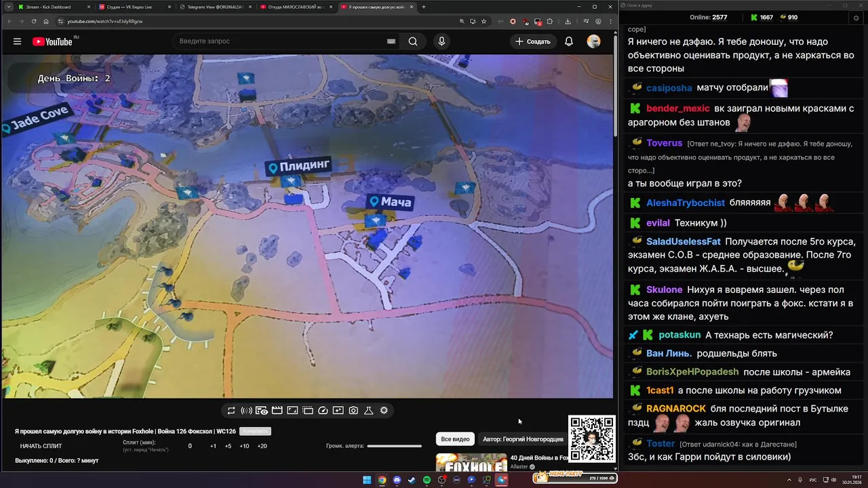Open the 40 Дней Войны video thumbnail
The image size is (868, 488).
471,462
